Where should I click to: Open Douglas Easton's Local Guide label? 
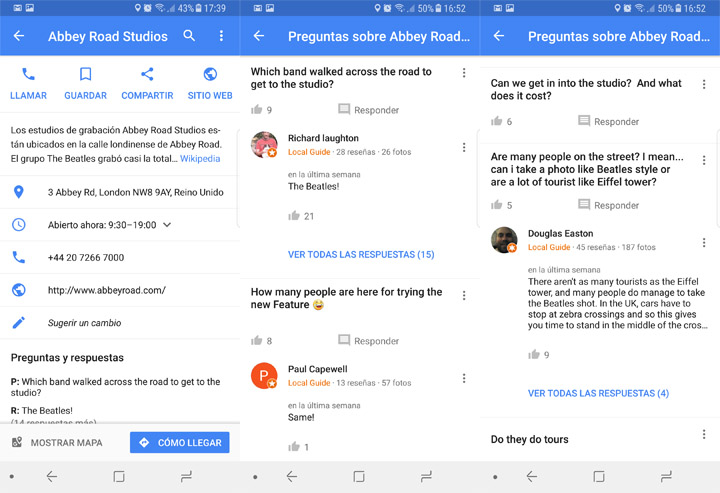point(549,247)
